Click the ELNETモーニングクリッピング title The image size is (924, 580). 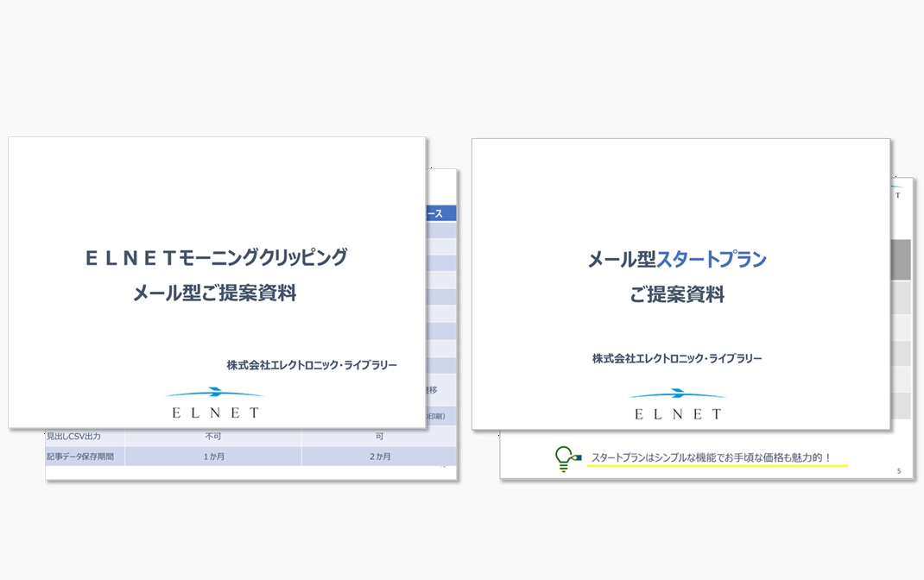pos(214,256)
